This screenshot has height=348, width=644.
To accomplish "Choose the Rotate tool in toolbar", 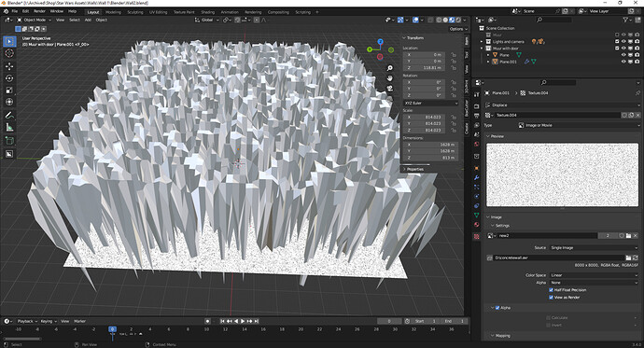I will coord(10,78).
